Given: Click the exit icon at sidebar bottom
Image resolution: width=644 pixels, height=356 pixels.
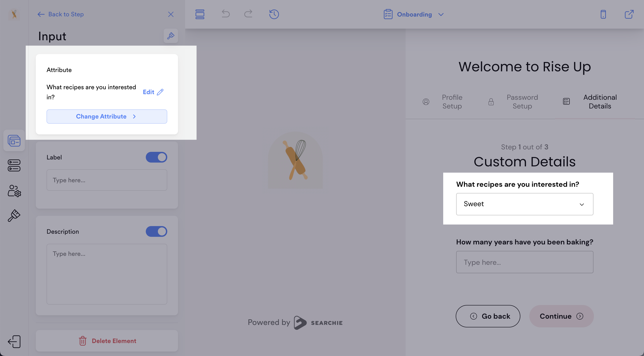Looking at the screenshot, I should pyautogui.click(x=14, y=341).
